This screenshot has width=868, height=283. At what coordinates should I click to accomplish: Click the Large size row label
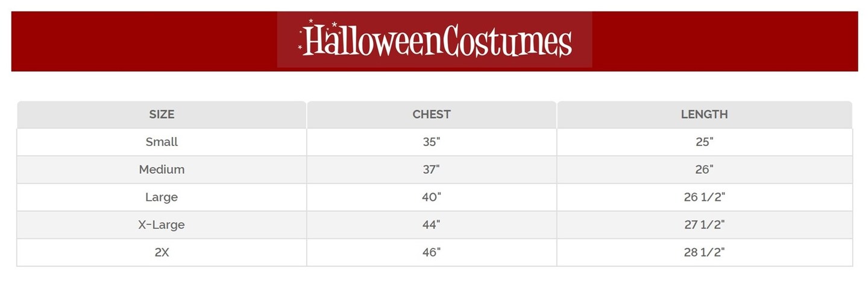[x=162, y=197]
